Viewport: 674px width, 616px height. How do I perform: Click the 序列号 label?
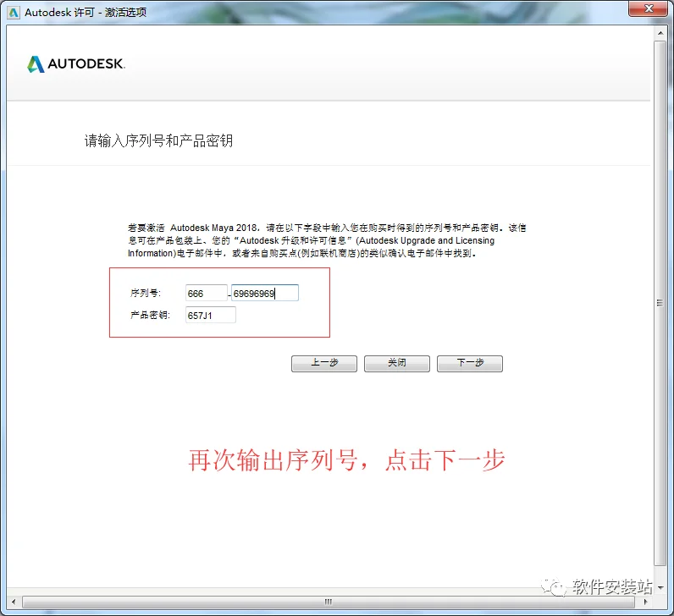(x=146, y=293)
